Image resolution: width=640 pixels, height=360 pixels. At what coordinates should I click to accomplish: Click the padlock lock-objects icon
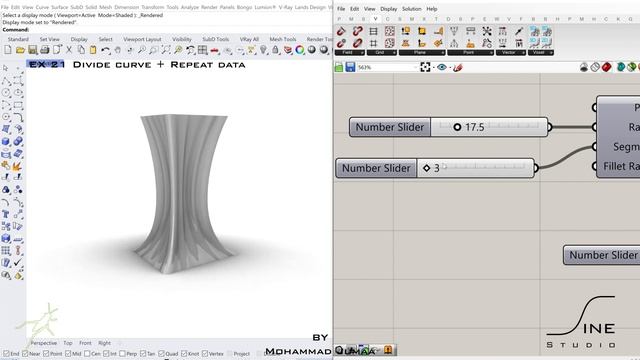click(x=276, y=50)
